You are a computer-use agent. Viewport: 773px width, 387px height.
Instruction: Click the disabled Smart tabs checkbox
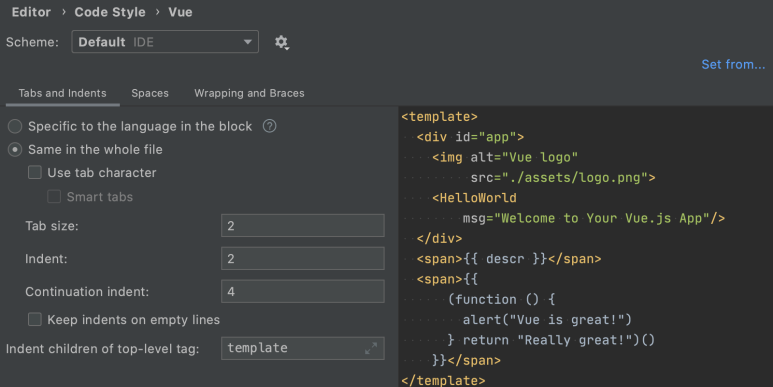[54, 196]
